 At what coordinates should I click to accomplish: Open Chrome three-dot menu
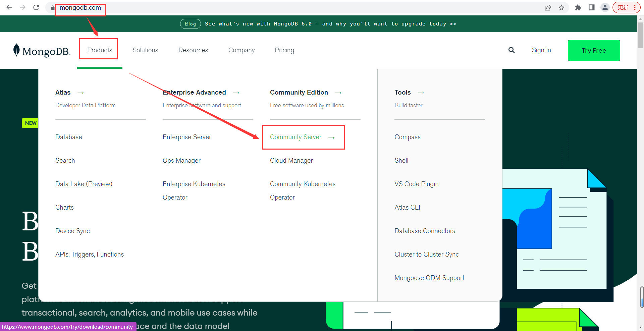(x=635, y=7)
